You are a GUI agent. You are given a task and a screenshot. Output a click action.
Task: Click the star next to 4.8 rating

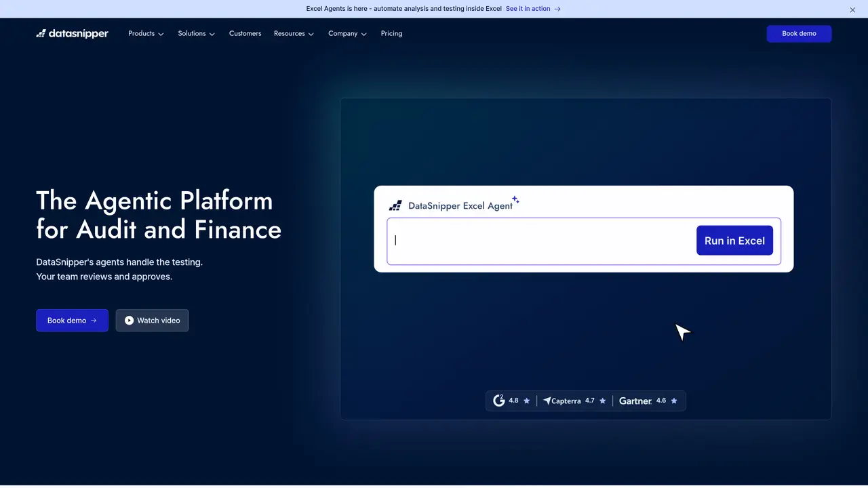(526, 401)
